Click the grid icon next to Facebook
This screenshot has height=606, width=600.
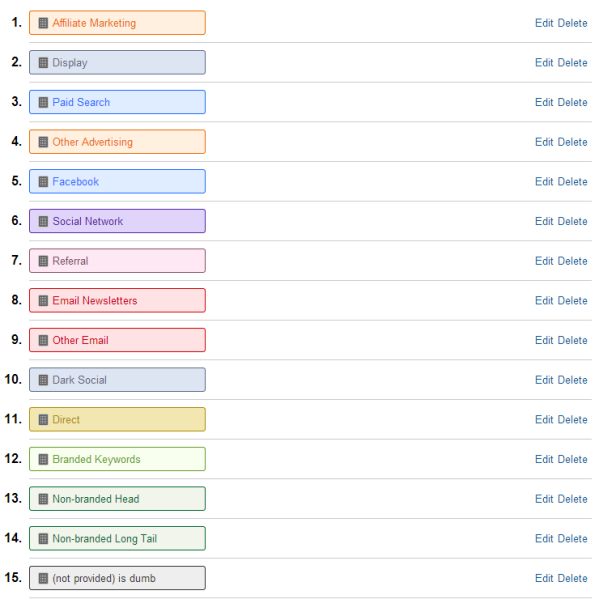[43, 182]
